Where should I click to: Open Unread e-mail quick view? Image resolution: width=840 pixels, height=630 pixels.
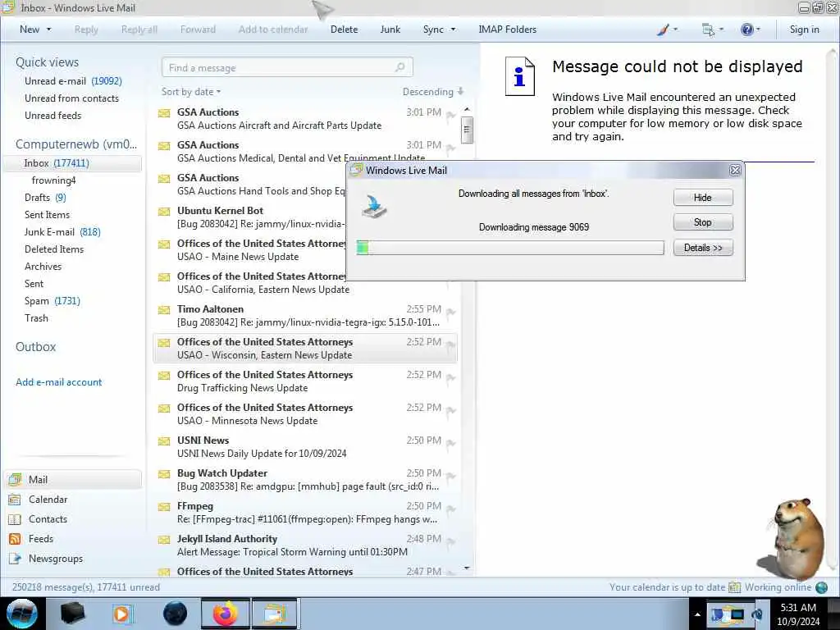[x=73, y=81]
